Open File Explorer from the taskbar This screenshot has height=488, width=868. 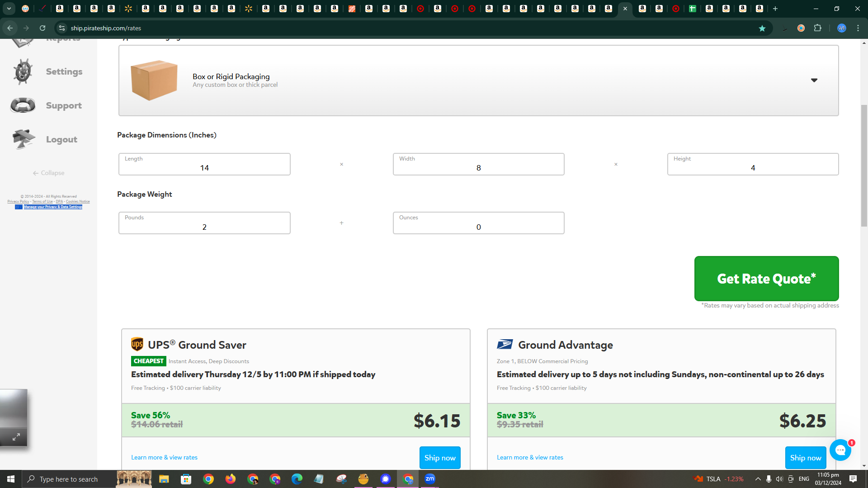(164, 479)
